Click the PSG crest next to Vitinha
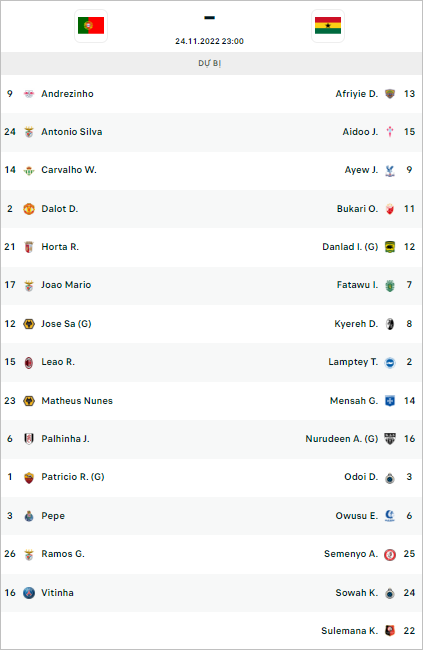The height and width of the screenshot is (650, 423). point(29,593)
